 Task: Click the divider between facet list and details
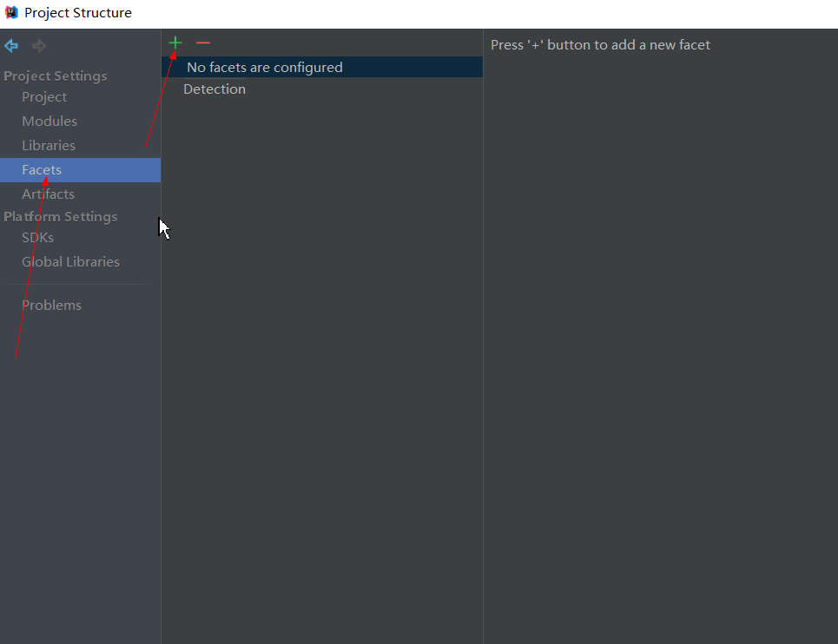[483, 347]
